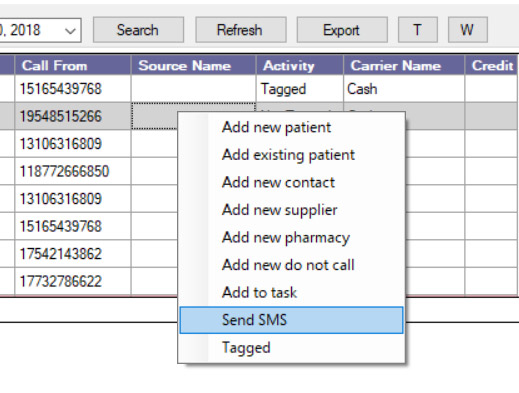Click the Search button
The image size is (519, 393).
(x=138, y=30)
